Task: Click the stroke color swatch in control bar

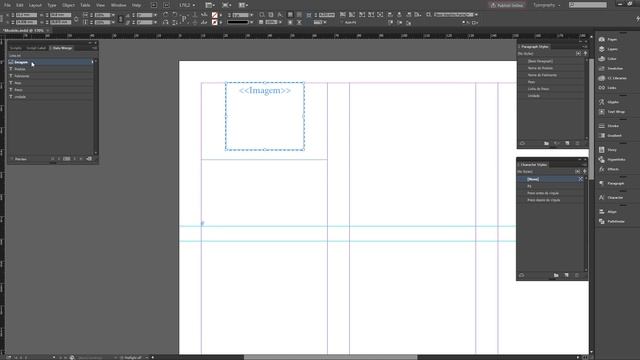Action: [x=215, y=22]
